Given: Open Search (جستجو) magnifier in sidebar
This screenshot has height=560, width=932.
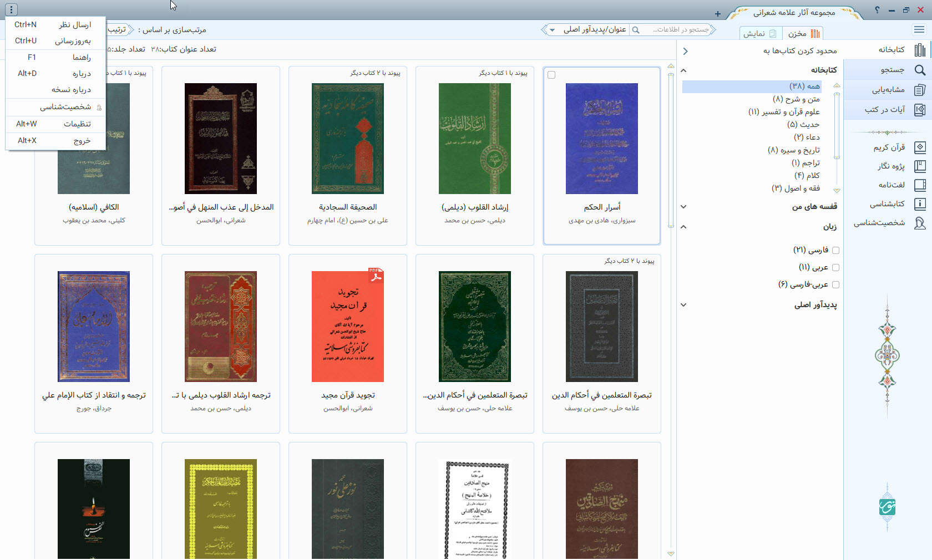Looking at the screenshot, I should point(920,70).
